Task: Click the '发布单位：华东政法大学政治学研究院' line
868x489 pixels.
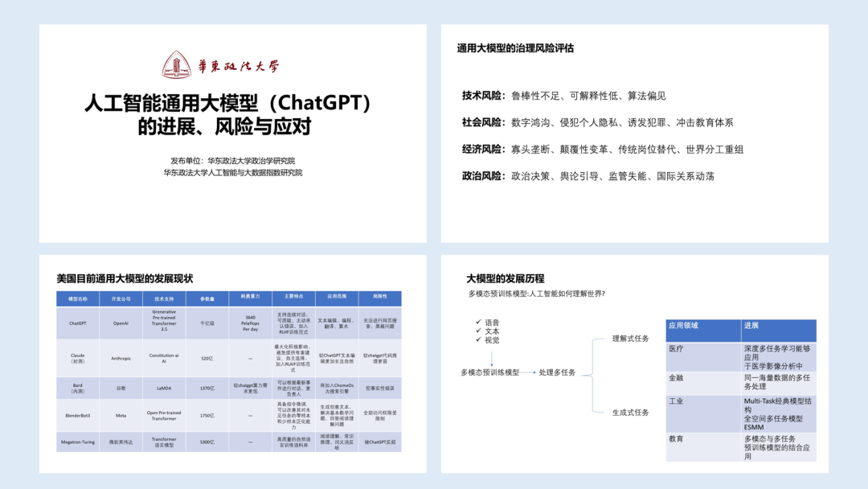Action: (x=232, y=161)
